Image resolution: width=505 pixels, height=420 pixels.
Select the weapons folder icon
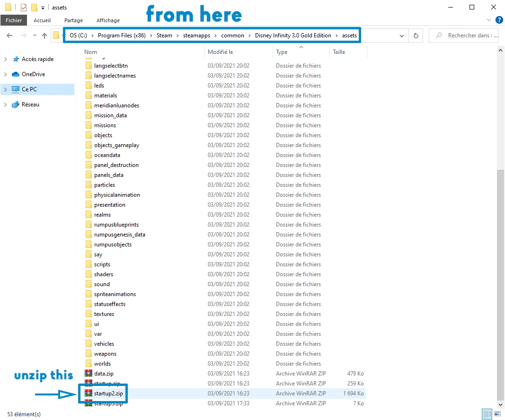click(89, 354)
